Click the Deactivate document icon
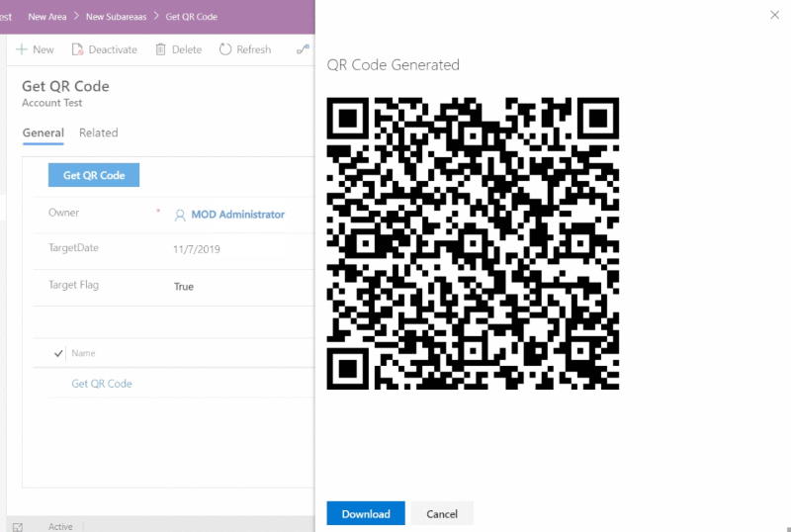 pos(77,49)
